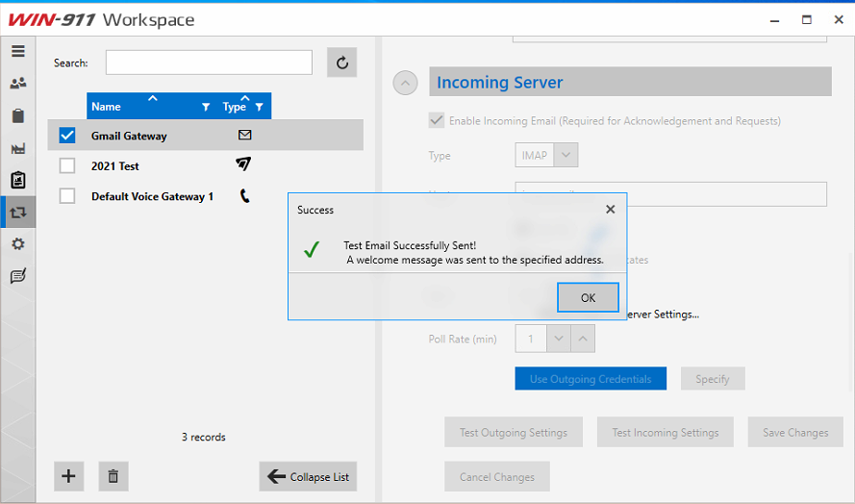Open the Name column filter
Viewport: 855px width, 504px height.
[206, 108]
